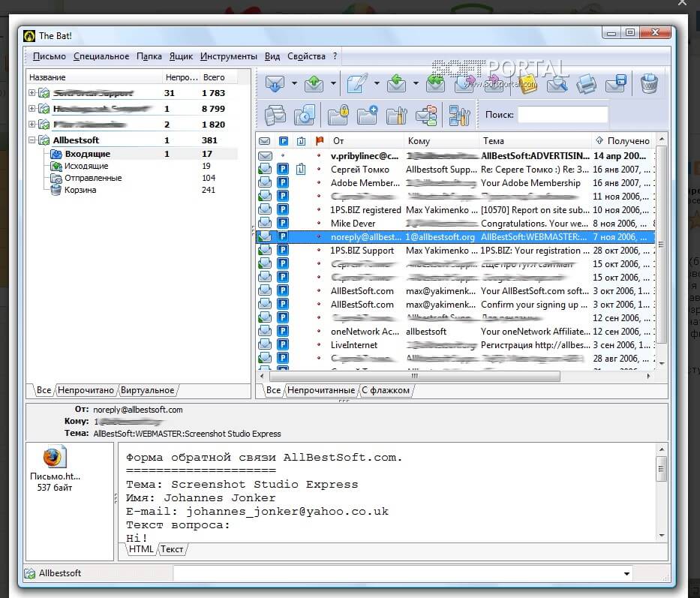
Task: Open the dropdown arrow beside the new-message icon
Action: (377, 83)
